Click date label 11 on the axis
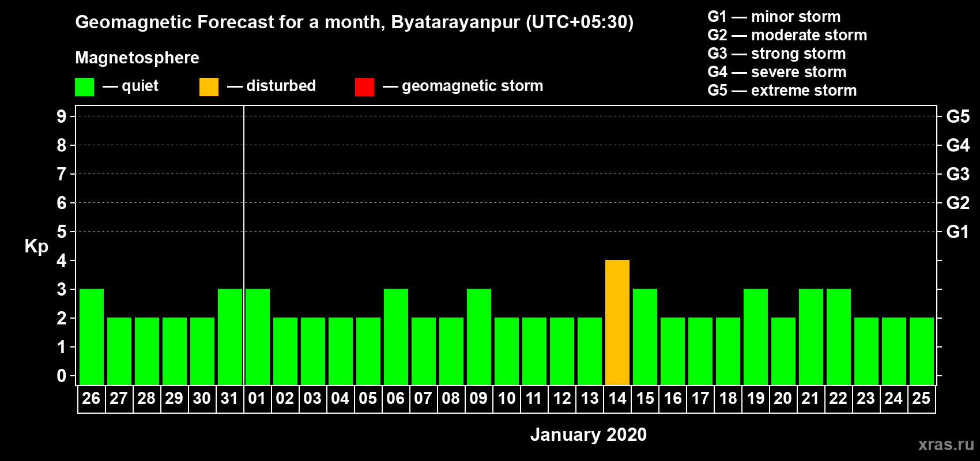 (x=534, y=398)
